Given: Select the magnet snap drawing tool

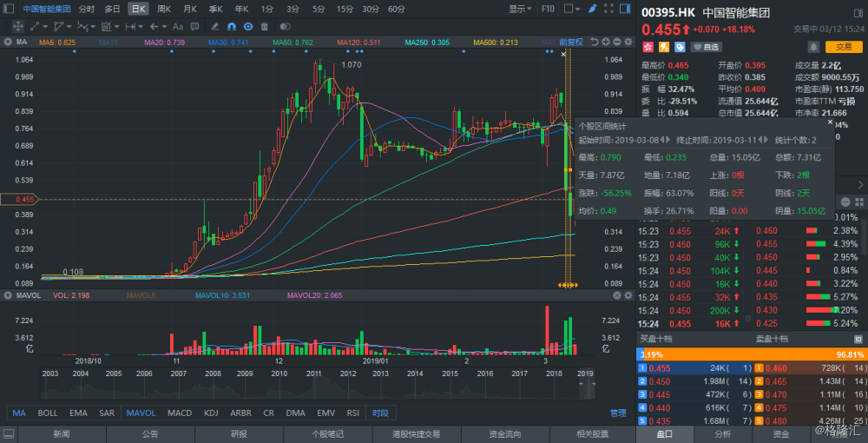Looking at the screenshot, I should 232,26.
